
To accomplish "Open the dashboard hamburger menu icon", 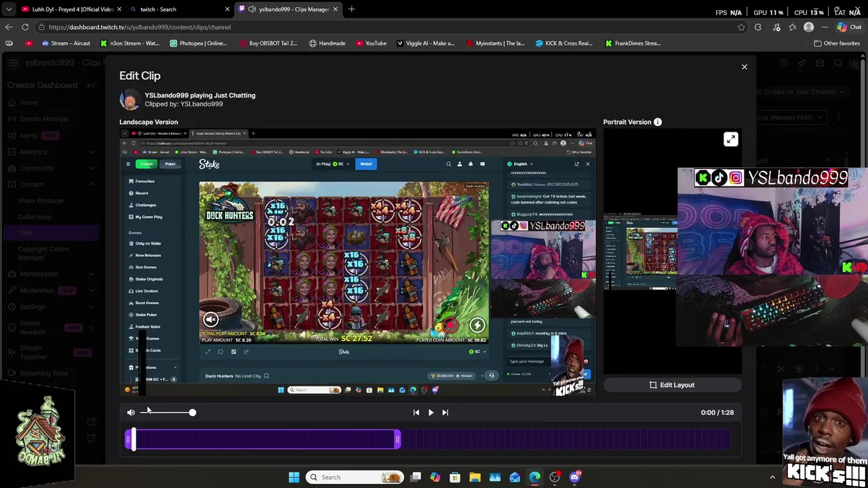I will click(13, 63).
